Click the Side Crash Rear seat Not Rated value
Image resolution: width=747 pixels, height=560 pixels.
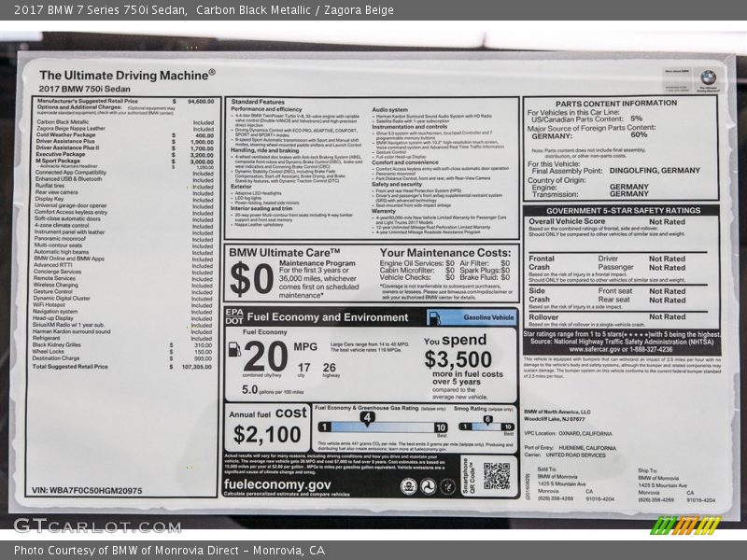pyautogui.click(x=667, y=301)
